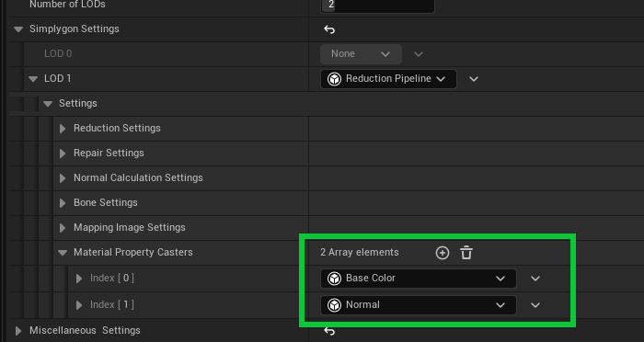
Task: Expand Normal Calculation Settings
Action: [x=63, y=178]
